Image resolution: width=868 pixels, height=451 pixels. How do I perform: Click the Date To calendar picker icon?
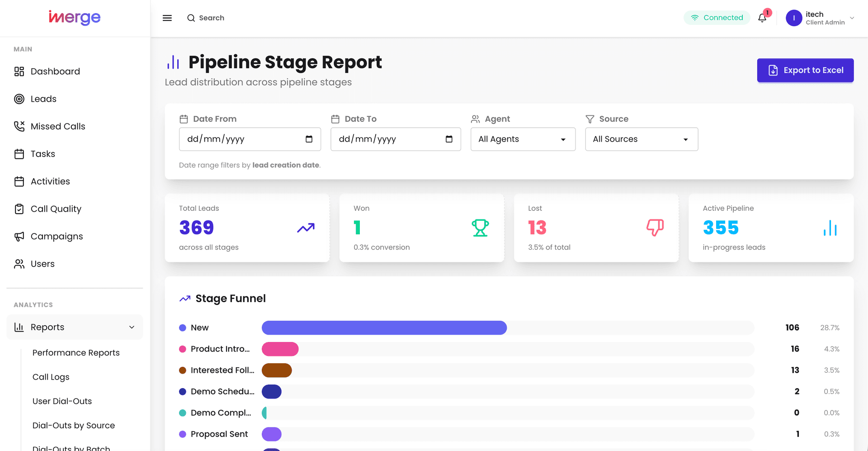tap(449, 139)
